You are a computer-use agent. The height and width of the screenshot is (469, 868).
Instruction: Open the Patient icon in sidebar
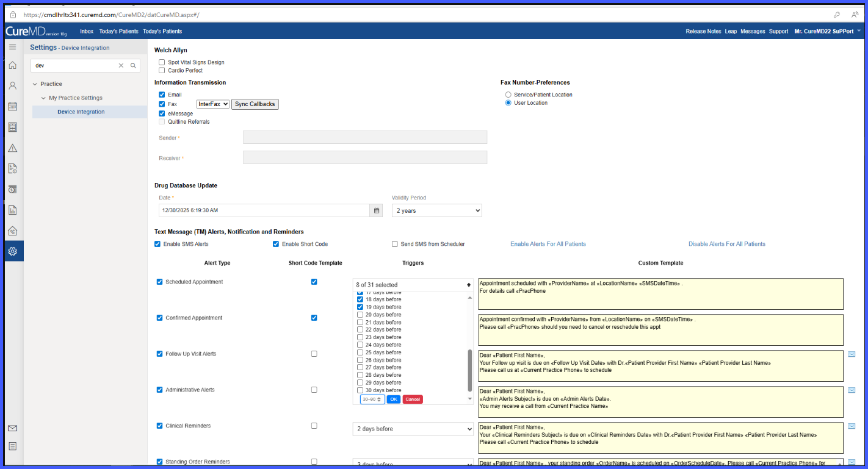[x=12, y=86]
